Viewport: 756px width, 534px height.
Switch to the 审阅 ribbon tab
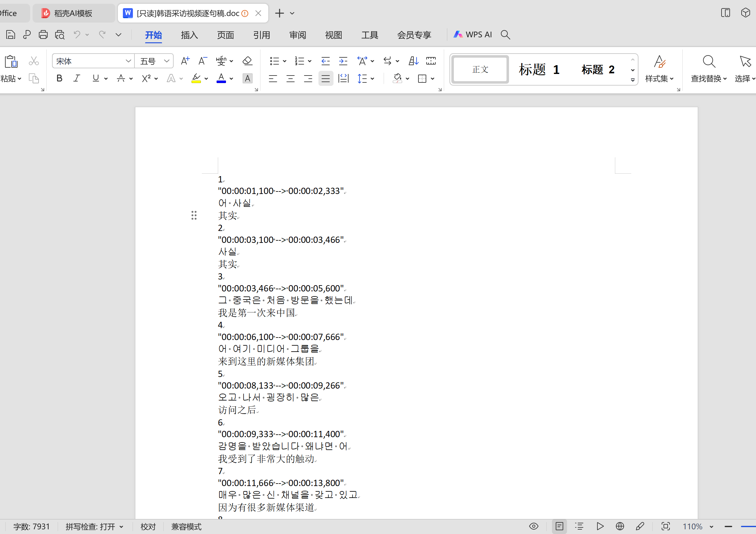coord(298,34)
